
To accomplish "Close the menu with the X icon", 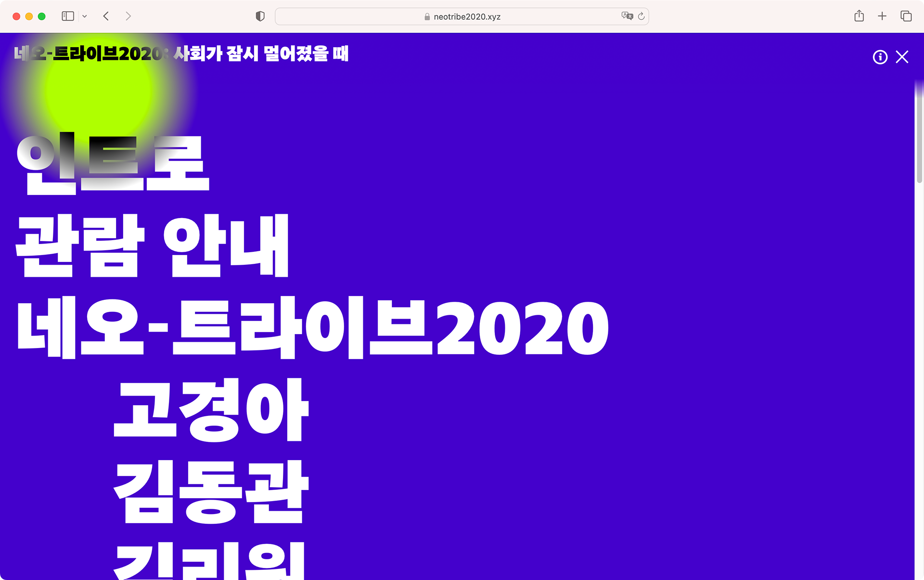I will tap(902, 57).
